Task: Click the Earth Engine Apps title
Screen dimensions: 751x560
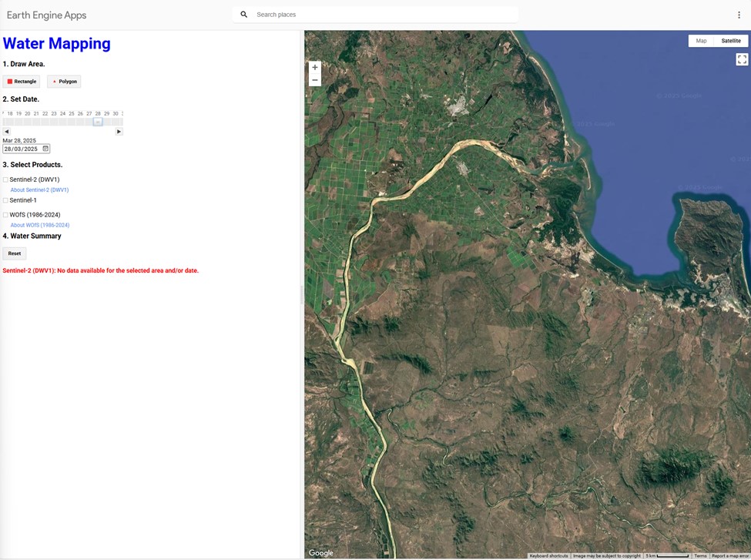Action: tap(46, 15)
